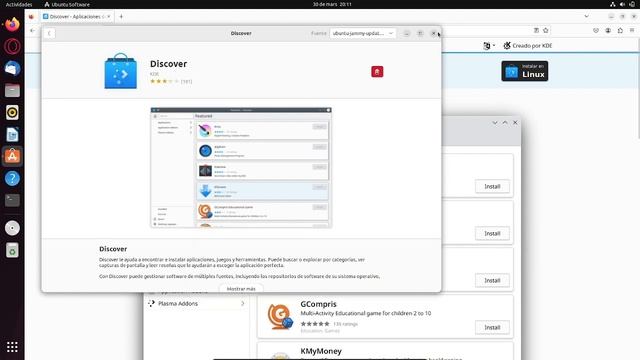Image resolution: width=640 pixels, height=360 pixels.
Task: Click the GCompris app icon
Action: [280, 316]
